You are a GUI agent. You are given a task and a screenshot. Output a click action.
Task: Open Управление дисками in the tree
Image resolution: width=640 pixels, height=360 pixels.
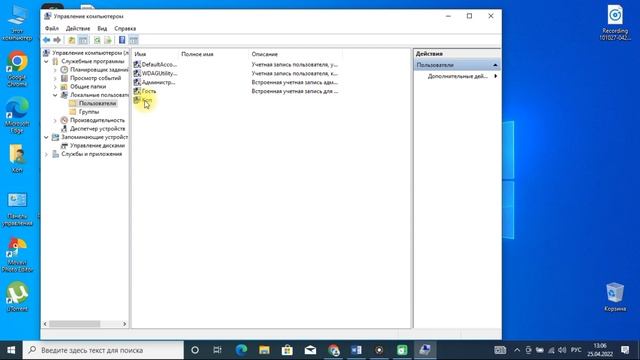(x=97, y=146)
